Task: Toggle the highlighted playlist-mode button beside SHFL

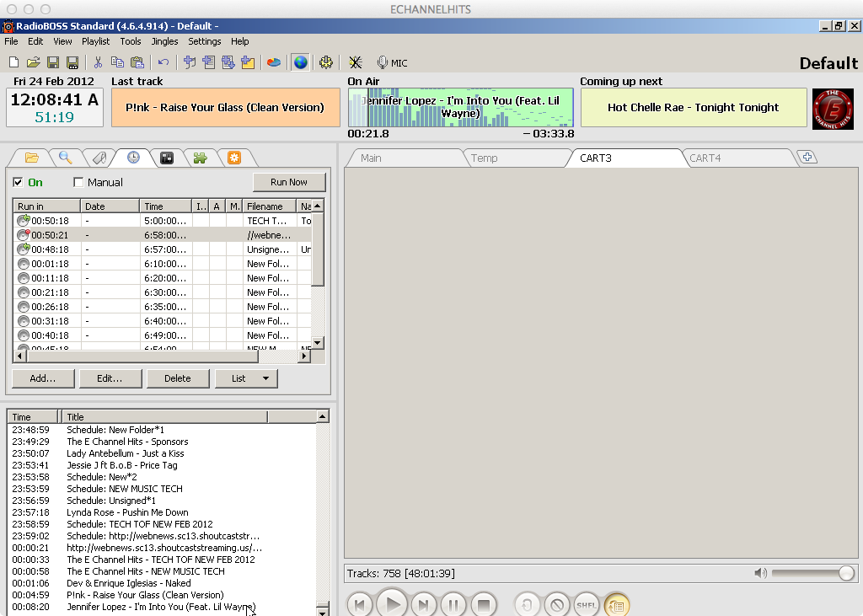Action: coord(616,604)
